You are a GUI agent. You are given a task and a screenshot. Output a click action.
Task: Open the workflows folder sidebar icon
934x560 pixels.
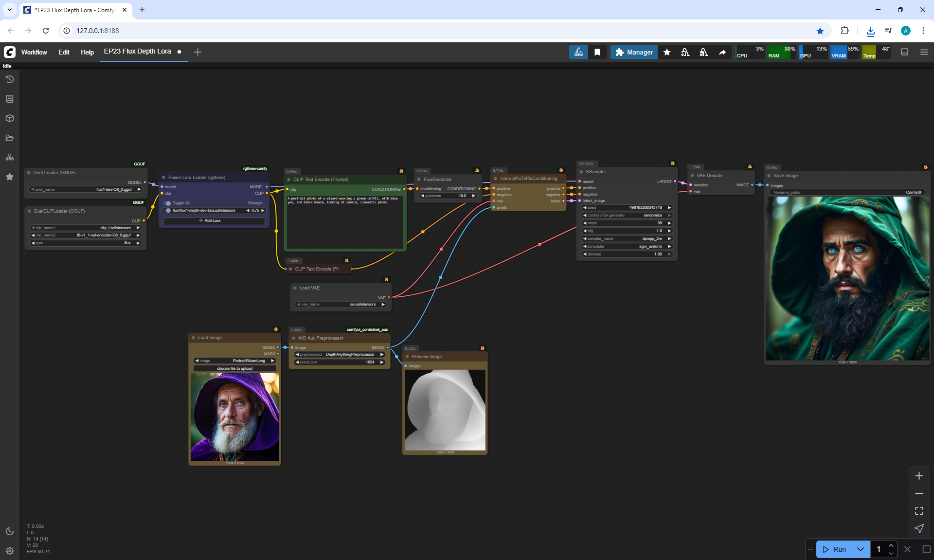coord(9,138)
